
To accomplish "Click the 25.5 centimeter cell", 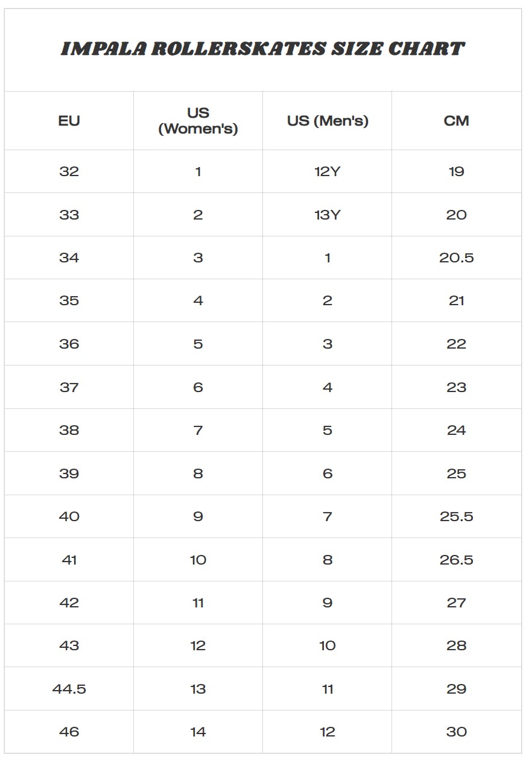I will (457, 516).
